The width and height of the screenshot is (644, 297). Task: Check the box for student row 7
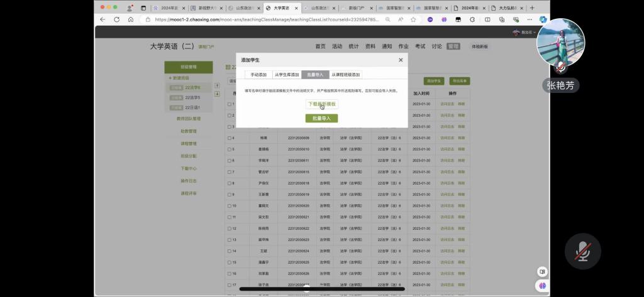pos(230,171)
